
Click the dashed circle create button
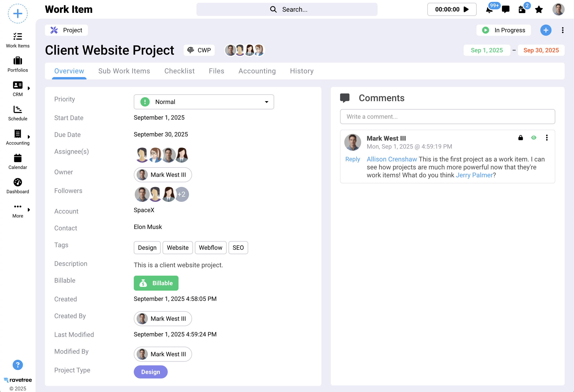pyautogui.click(x=18, y=14)
